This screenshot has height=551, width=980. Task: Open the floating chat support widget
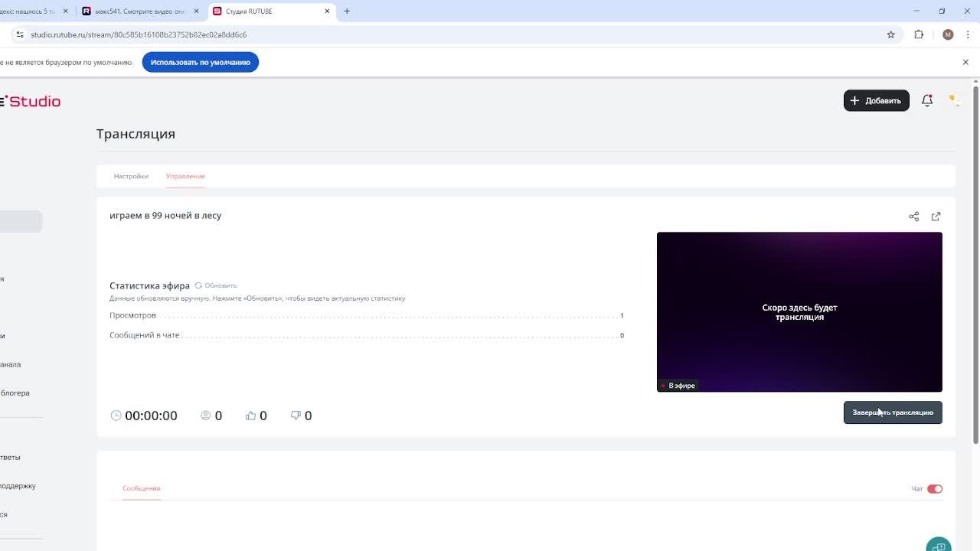coord(939,544)
